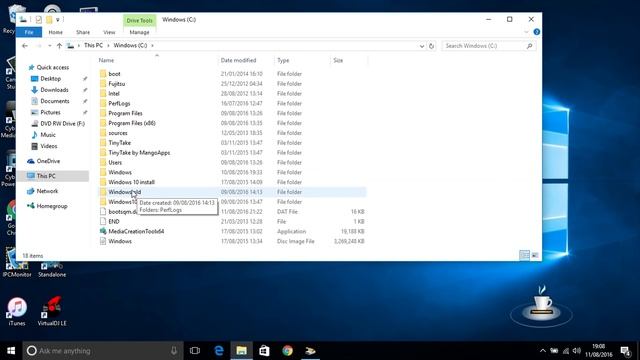Screen dimensions: 640x360
Task: Launch Microsoft Edge from the taskbar
Action: pyautogui.click(x=219, y=351)
